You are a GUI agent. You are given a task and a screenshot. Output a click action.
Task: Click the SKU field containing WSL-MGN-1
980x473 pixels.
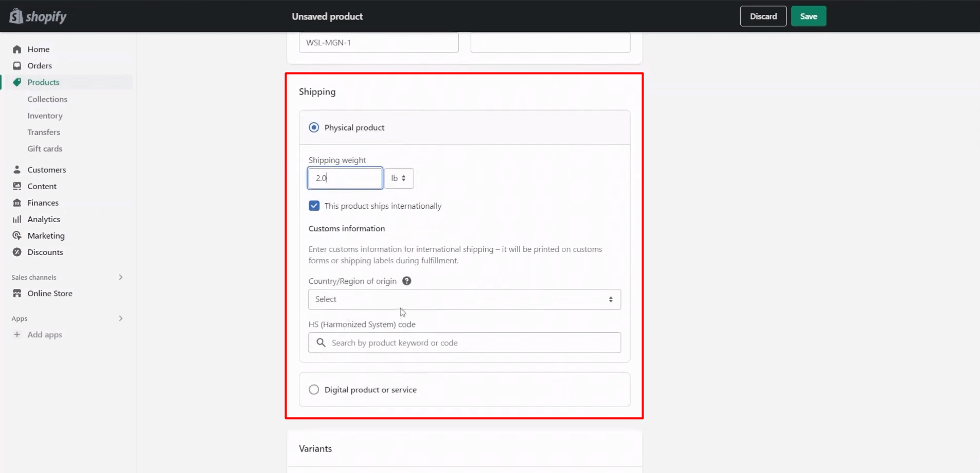pyautogui.click(x=379, y=42)
